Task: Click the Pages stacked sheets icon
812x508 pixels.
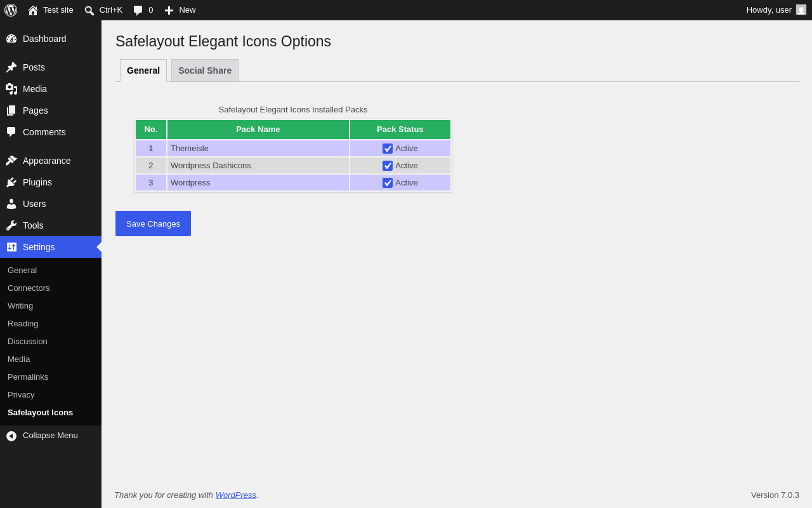Action: tap(11, 110)
